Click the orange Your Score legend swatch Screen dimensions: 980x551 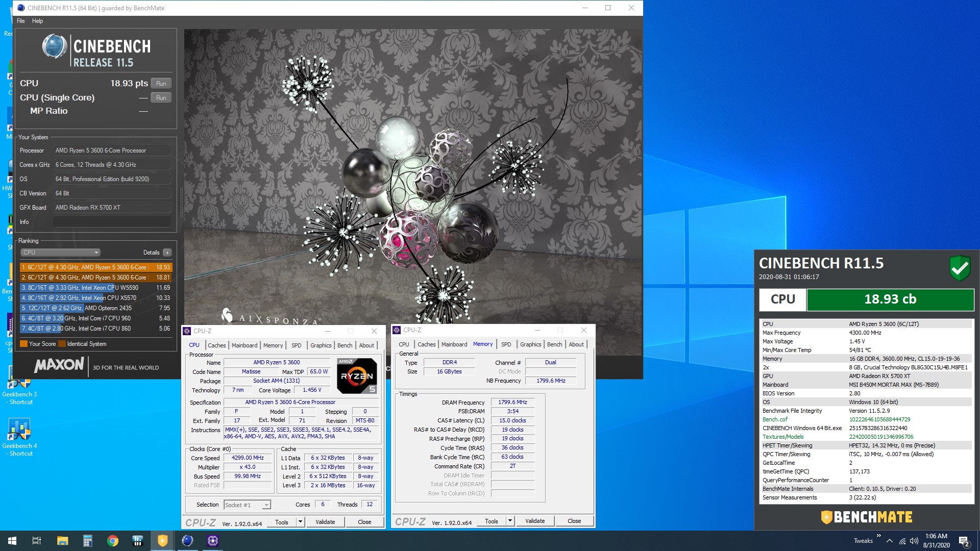coord(23,344)
